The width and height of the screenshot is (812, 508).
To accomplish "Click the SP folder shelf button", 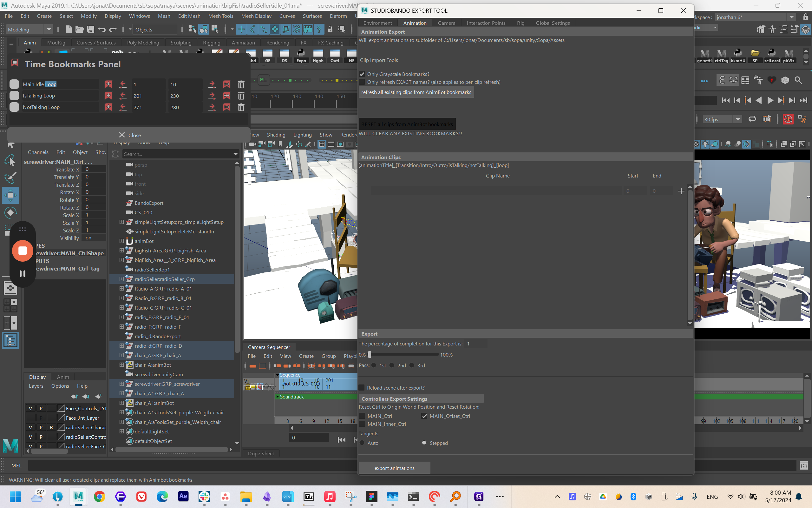I will coord(755,56).
